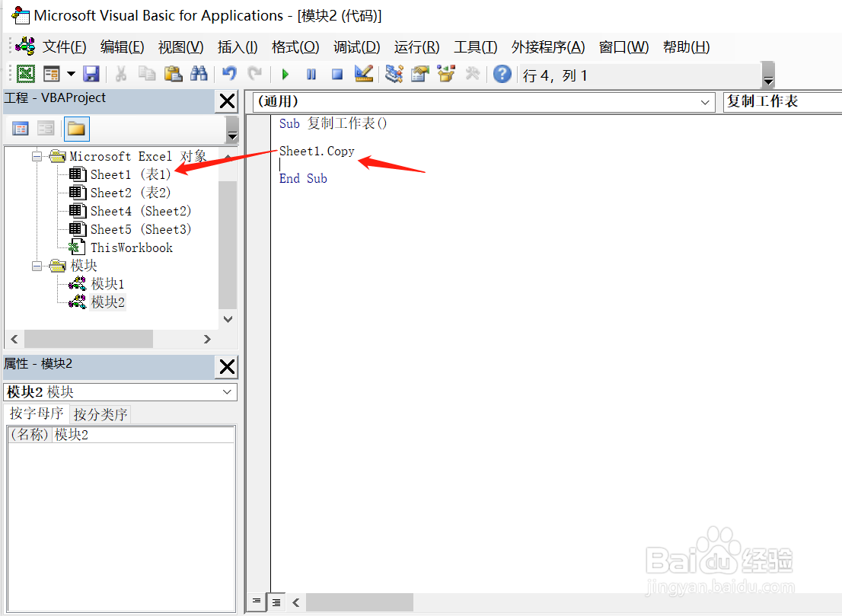Open the 插入(I) menu
This screenshot has width=842, height=616.
[238, 47]
